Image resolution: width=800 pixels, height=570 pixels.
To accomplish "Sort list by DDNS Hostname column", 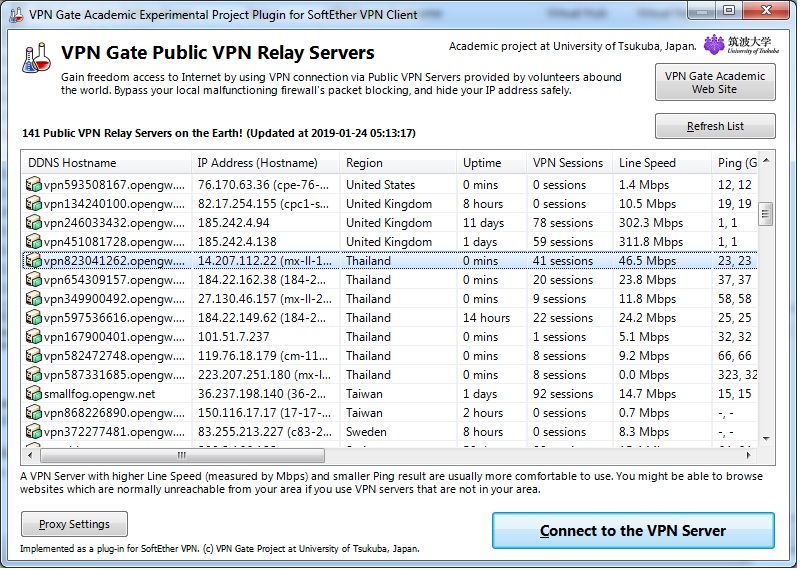I will click(106, 163).
